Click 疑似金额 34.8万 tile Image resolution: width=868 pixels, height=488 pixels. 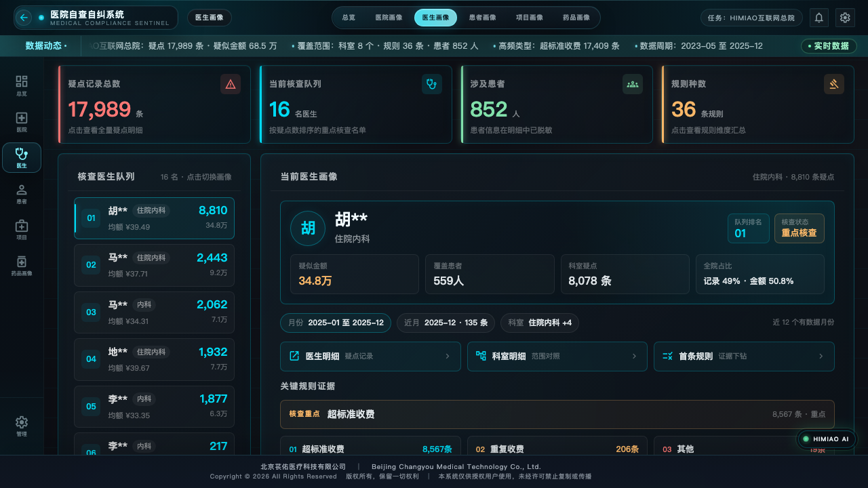point(354,274)
